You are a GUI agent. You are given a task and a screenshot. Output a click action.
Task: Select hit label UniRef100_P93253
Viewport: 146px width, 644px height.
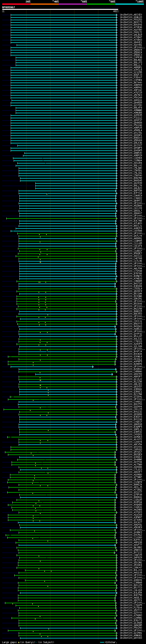131,20
